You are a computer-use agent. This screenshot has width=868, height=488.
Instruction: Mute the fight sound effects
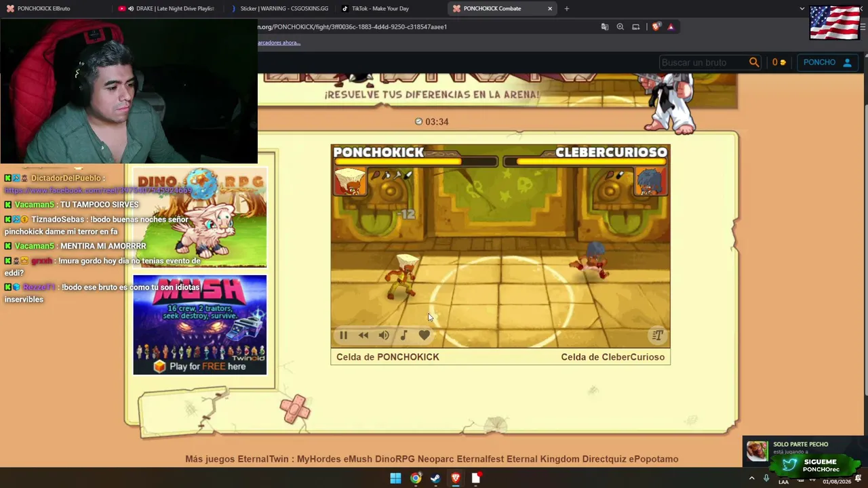click(x=384, y=335)
